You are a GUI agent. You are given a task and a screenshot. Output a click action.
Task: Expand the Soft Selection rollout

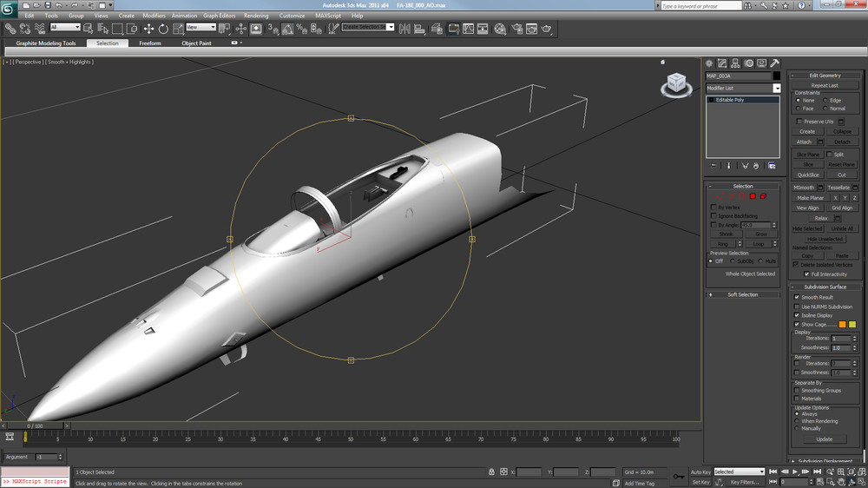point(742,294)
